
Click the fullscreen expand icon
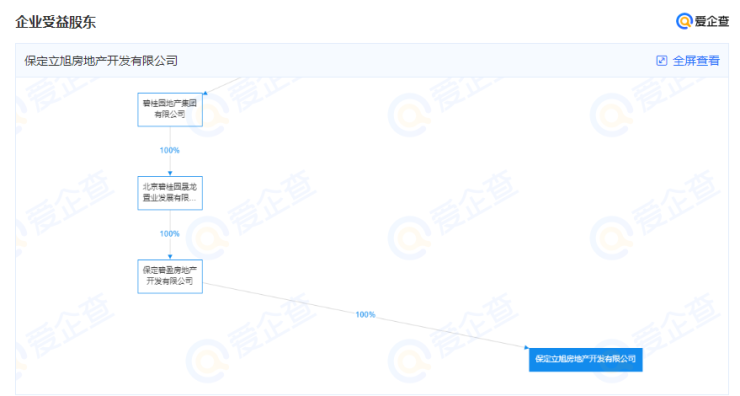point(662,60)
